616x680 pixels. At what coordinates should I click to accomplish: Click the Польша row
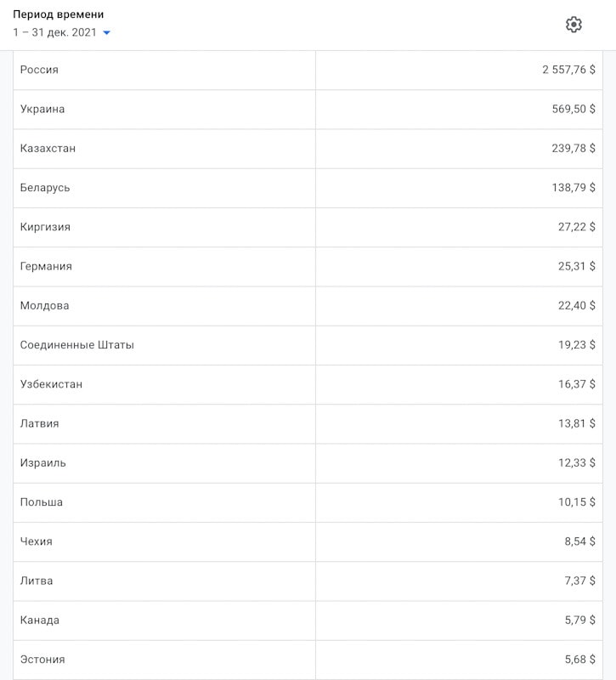click(308, 502)
